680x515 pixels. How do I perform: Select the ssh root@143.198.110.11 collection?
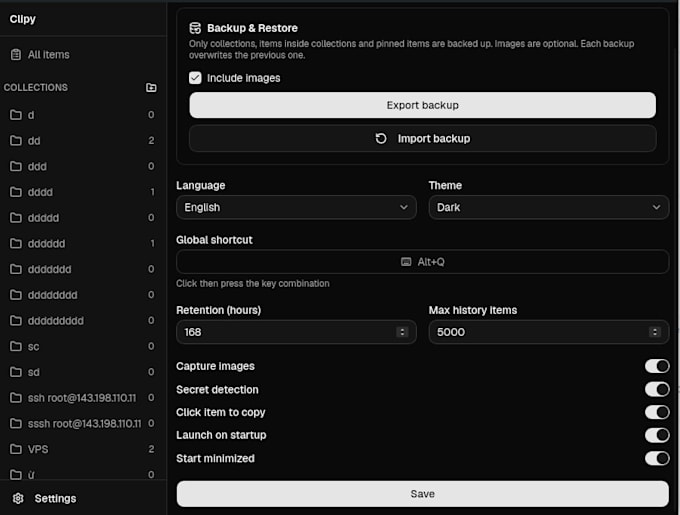pos(83,398)
